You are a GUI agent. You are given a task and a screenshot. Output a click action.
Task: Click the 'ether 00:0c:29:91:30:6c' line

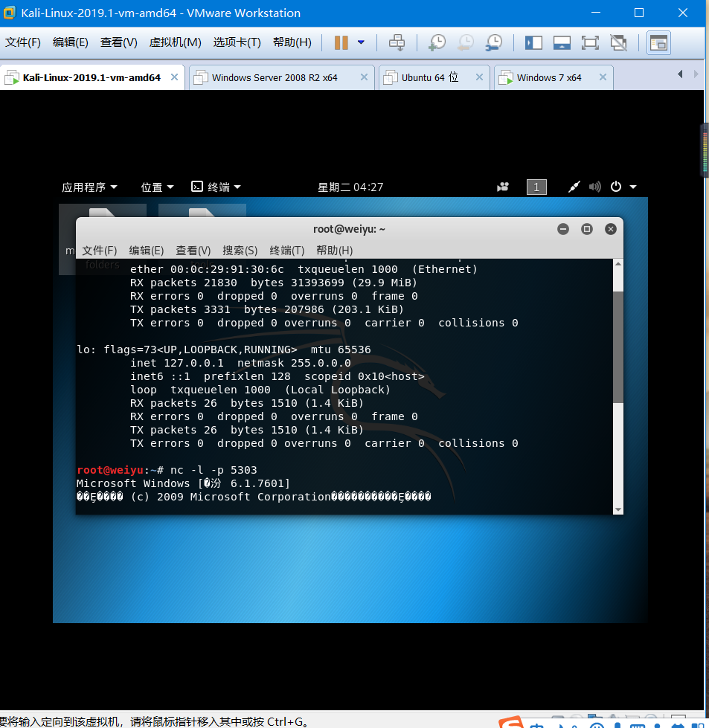(304, 269)
